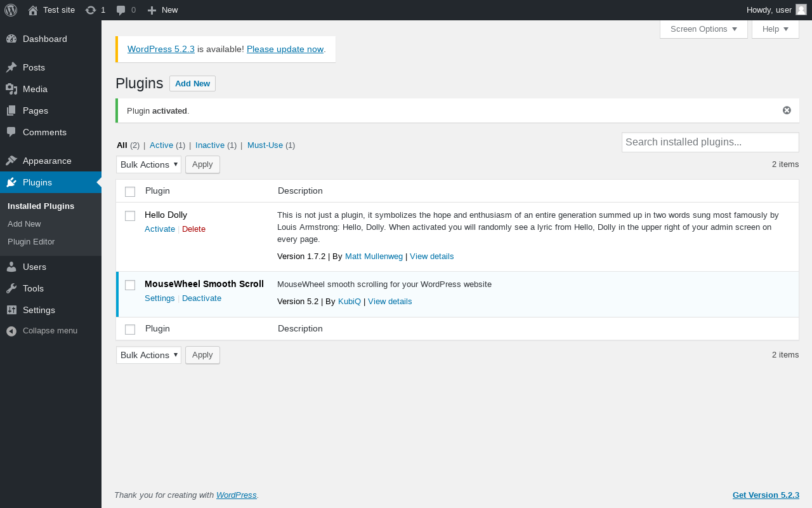The width and height of the screenshot is (812, 508).
Task: Click the Dashboard gauge icon
Action: point(11,39)
